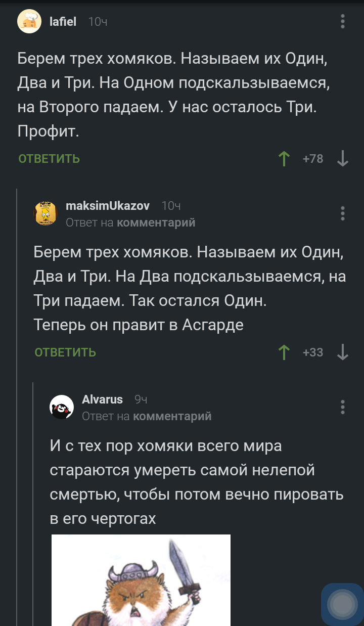Screen dimensions: 364x626
Task: Downvote maksimUkazov's comment
Action: pos(342,352)
